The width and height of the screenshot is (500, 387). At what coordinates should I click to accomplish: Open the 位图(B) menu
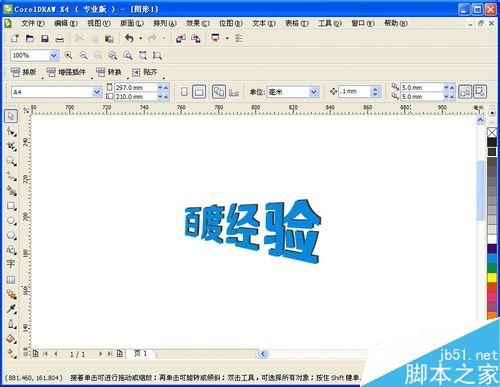click(231, 23)
